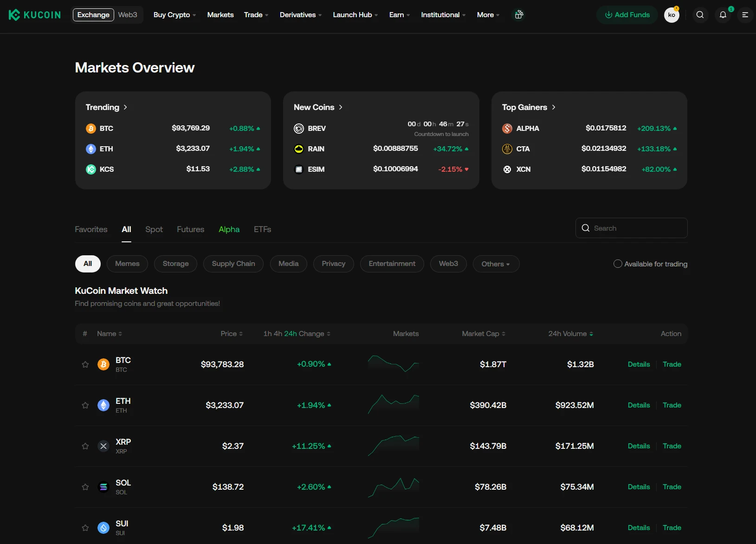The width and height of the screenshot is (756, 544).
Task: Switch to Web3 mode
Action: pos(128,15)
